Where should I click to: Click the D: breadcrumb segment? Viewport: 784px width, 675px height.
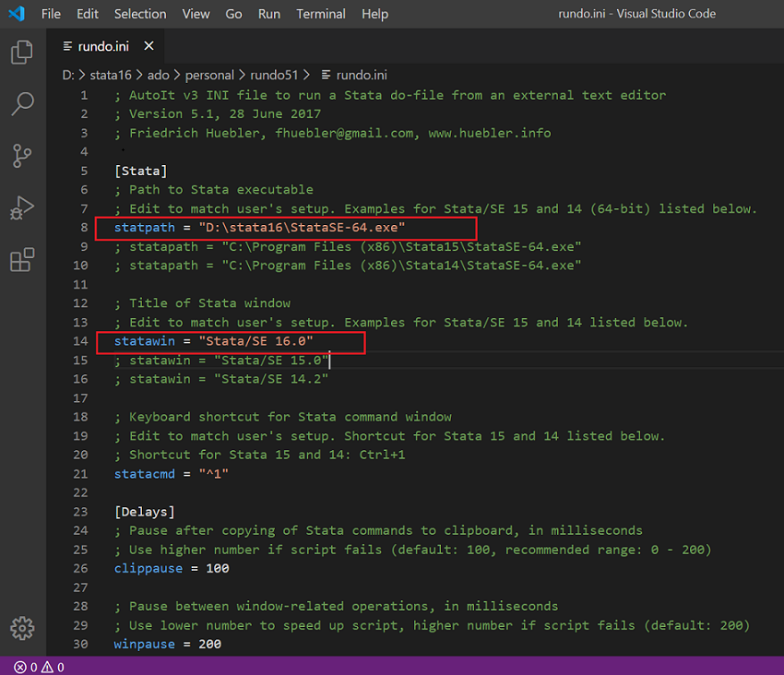(x=68, y=75)
